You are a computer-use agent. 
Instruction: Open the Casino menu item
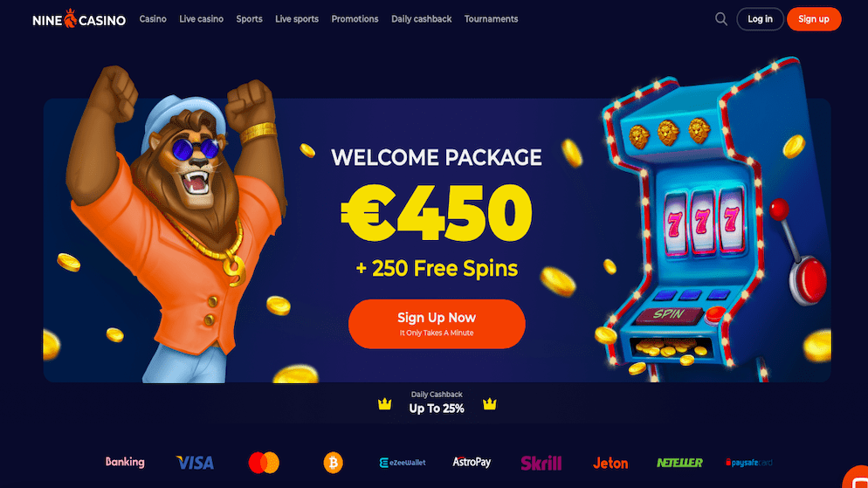pyautogui.click(x=153, y=19)
